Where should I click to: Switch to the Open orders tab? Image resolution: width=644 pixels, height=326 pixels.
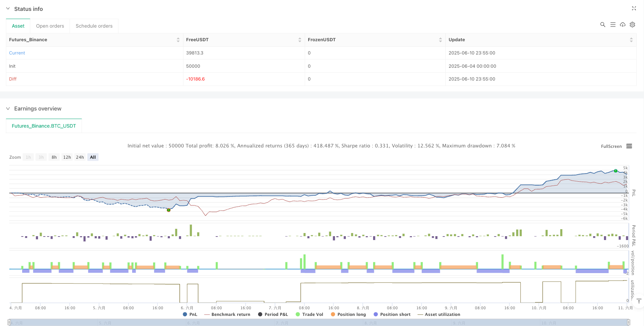tap(50, 26)
